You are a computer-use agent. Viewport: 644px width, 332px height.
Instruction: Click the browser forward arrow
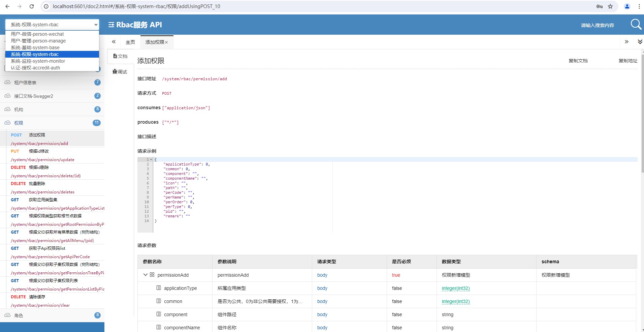click(20, 6)
